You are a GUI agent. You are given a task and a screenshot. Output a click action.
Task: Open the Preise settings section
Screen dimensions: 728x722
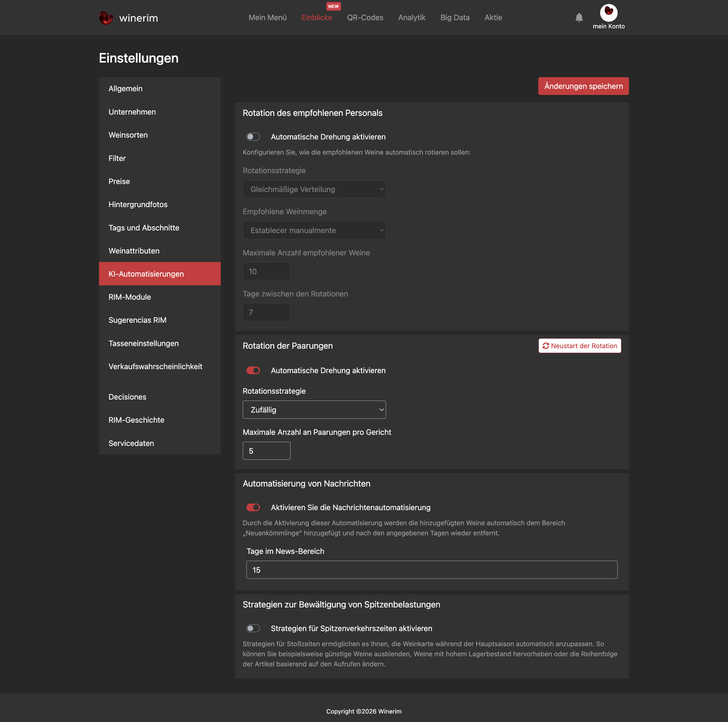pos(160,181)
